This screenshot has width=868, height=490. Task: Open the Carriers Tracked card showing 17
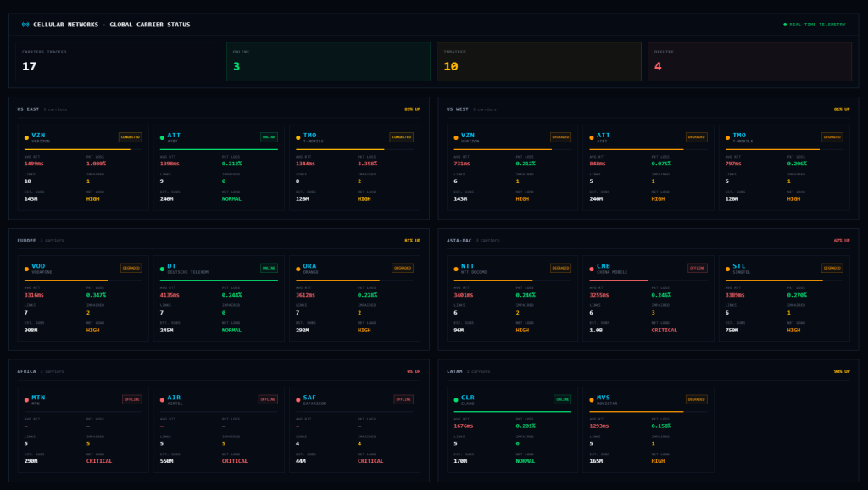point(118,61)
